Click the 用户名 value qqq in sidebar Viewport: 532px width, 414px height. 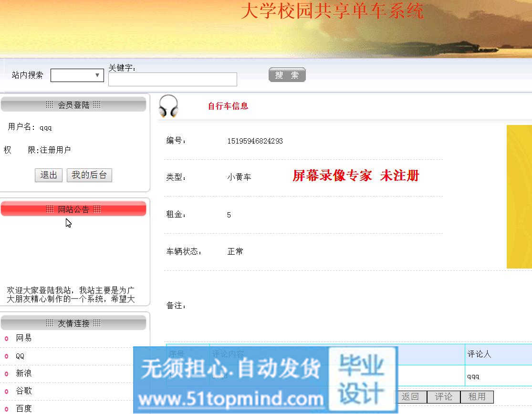pos(45,128)
